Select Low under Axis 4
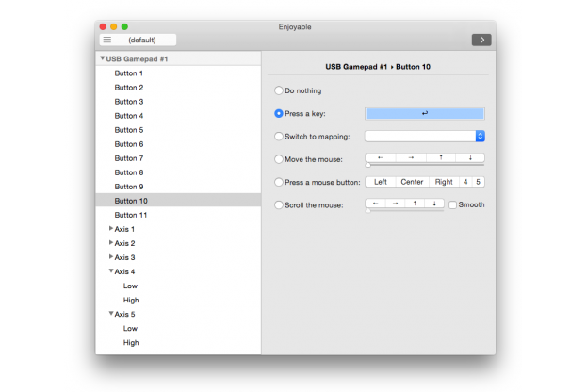 click(178, 286)
